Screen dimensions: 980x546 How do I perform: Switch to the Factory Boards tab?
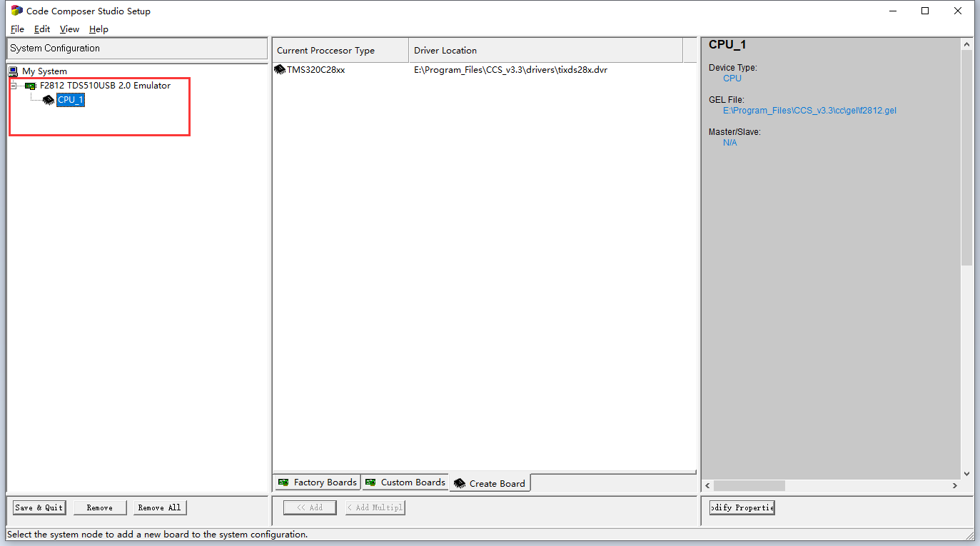[x=321, y=482]
